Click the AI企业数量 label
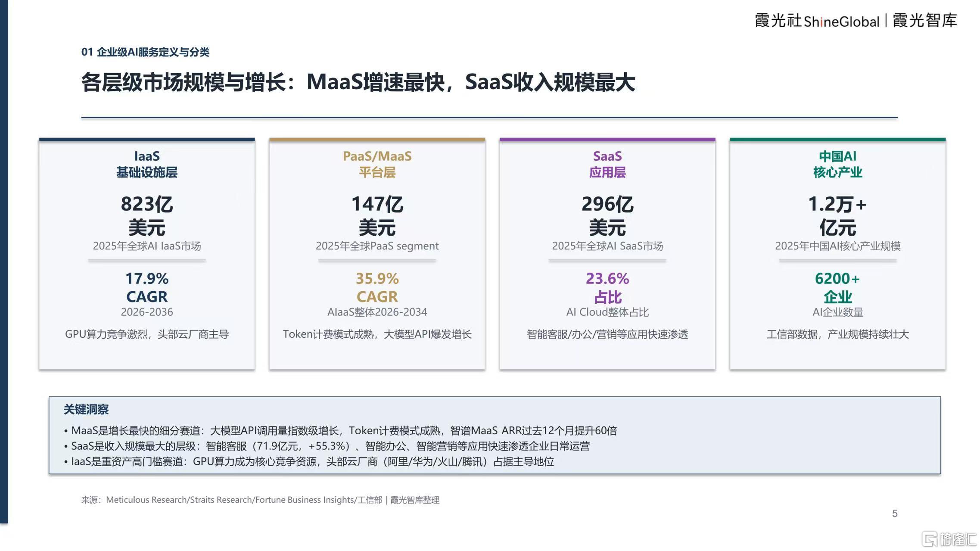Image resolution: width=980 pixels, height=551 pixels. coord(838,312)
